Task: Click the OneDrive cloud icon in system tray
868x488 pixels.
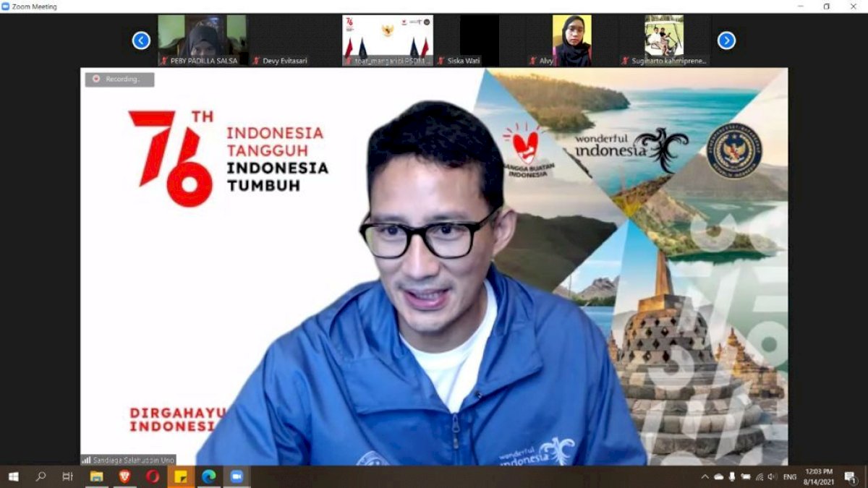Action: [718, 477]
